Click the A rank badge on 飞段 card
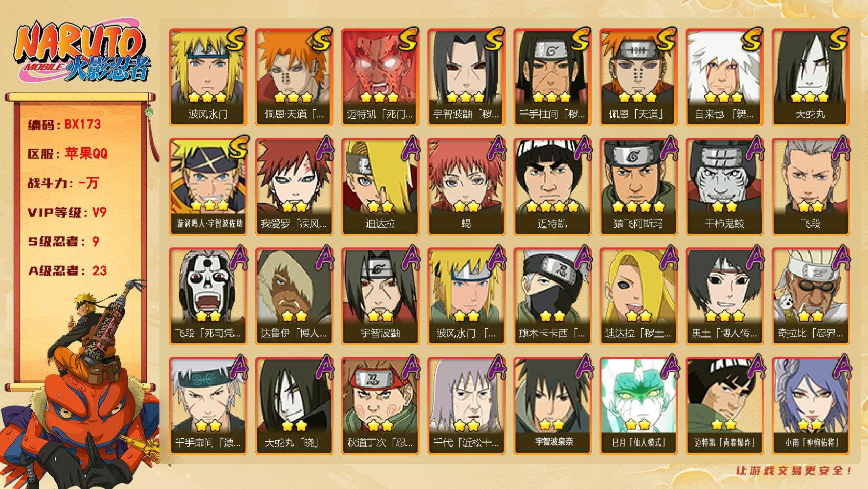868x489 pixels. [841, 149]
